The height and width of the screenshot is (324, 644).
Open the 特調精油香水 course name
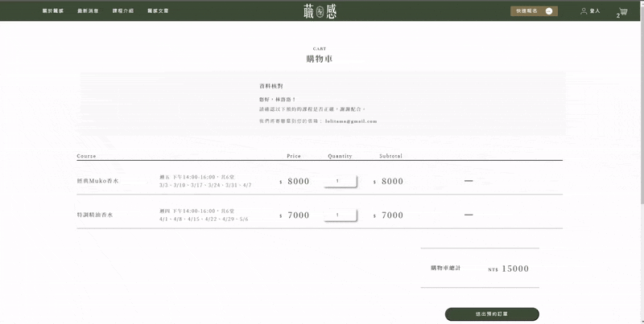pos(95,215)
